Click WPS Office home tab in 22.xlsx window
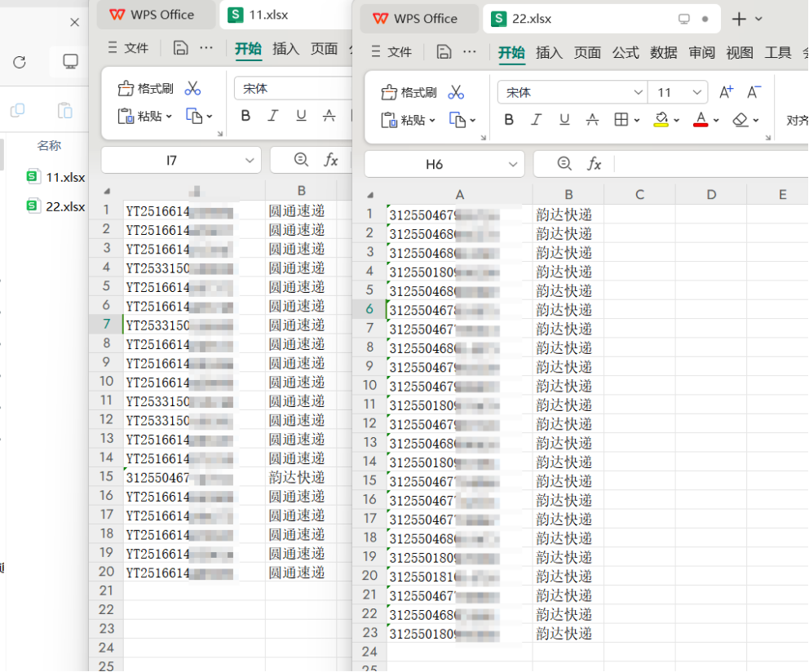Screen dimensions: 809x672 pyautogui.click(x=419, y=19)
